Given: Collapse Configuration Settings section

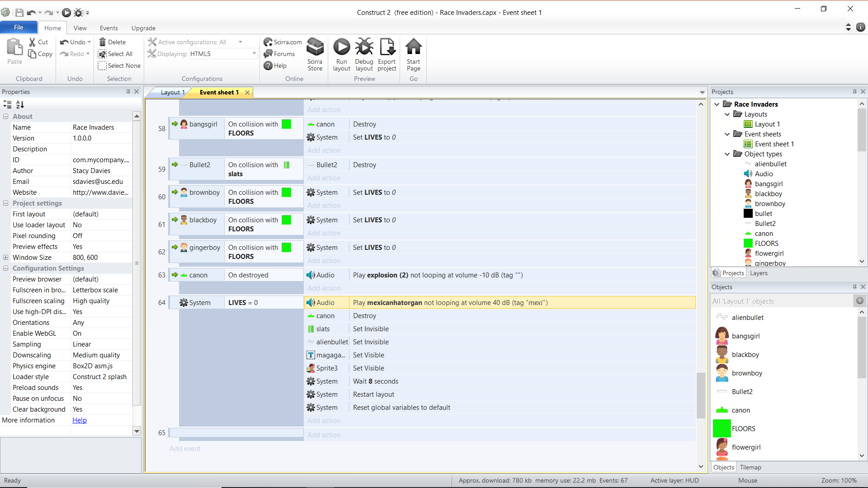Looking at the screenshot, I should tap(6, 268).
